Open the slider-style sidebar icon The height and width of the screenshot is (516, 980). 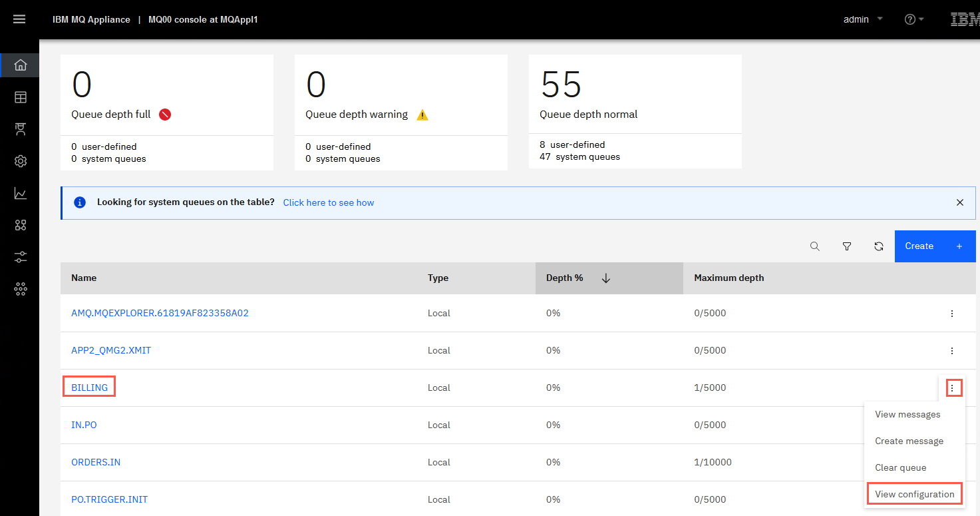coord(21,257)
